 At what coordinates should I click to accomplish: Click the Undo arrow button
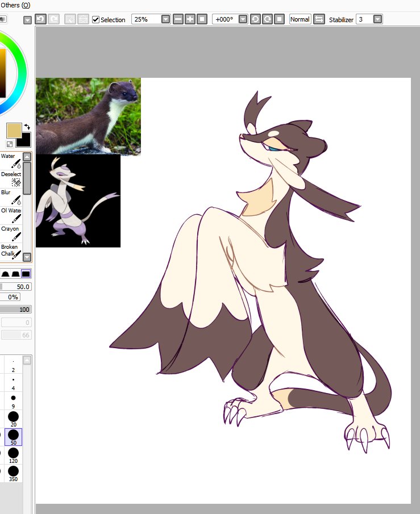(x=40, y=19)
